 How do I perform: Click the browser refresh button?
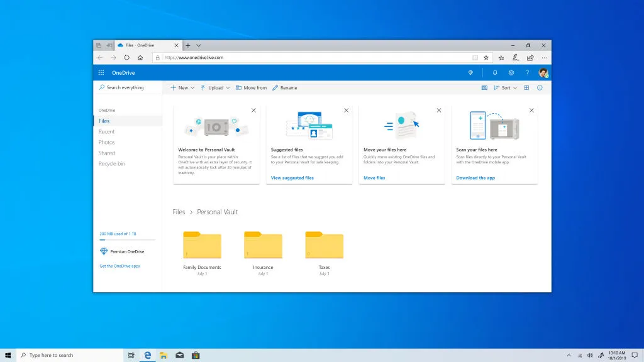pos(127,57)
